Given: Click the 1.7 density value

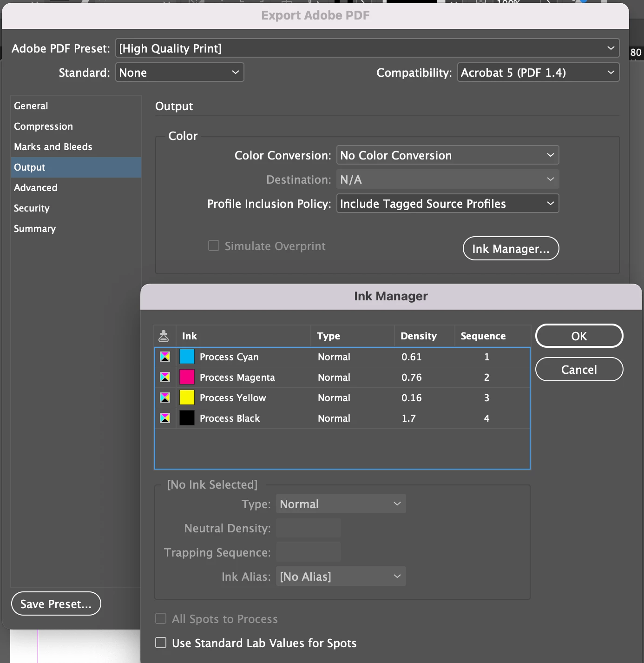Looking at the screenshot, I should pos(409,418).
